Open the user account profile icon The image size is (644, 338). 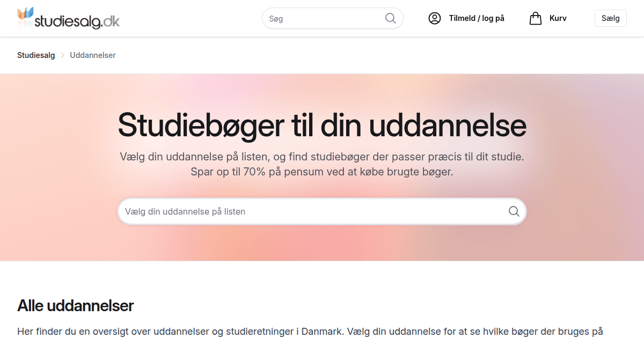tap(434, 18)
